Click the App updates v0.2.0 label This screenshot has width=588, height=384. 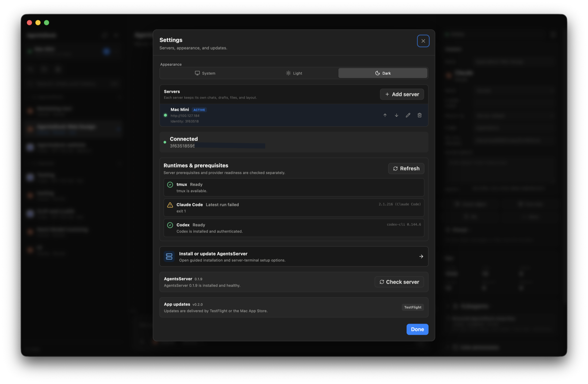click(183, 304)
